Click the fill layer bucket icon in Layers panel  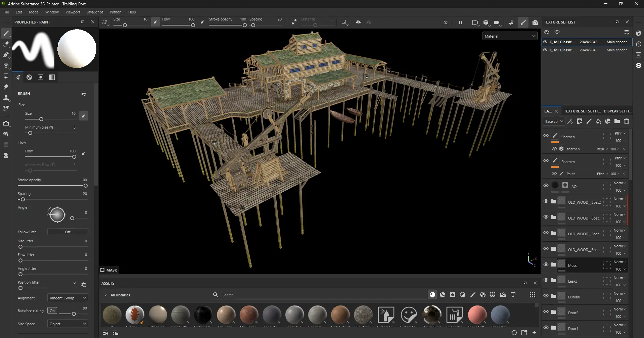599,121
